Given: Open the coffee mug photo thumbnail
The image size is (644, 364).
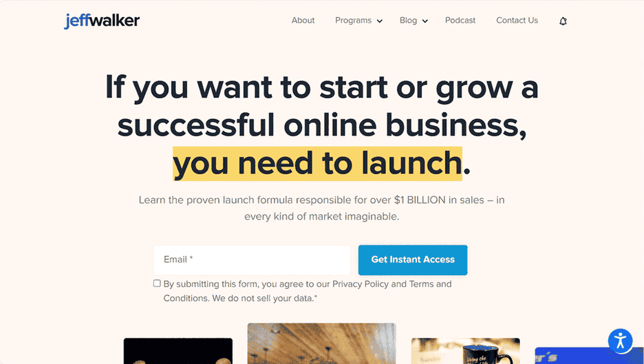Looking at the screenshot, I should pyautogui.click(x=465, y=351).
